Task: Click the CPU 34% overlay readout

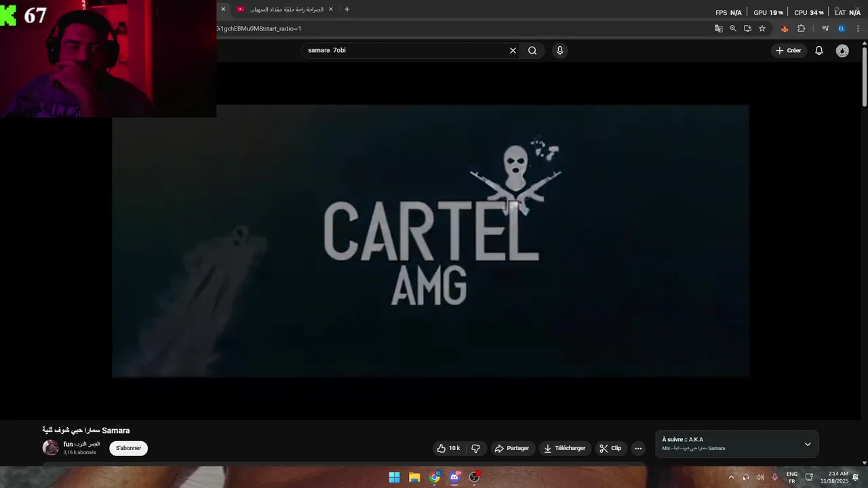Action: pyautogui.click(x=809, y=12)
